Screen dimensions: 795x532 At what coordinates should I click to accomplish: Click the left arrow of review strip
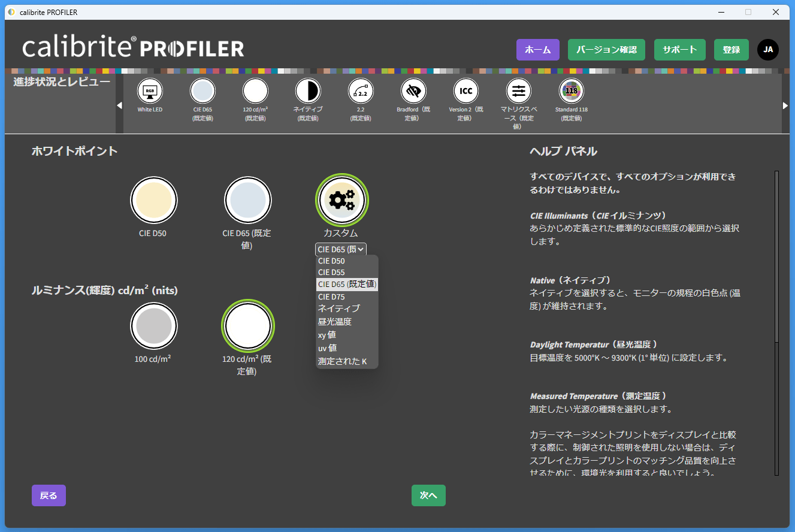119,105
